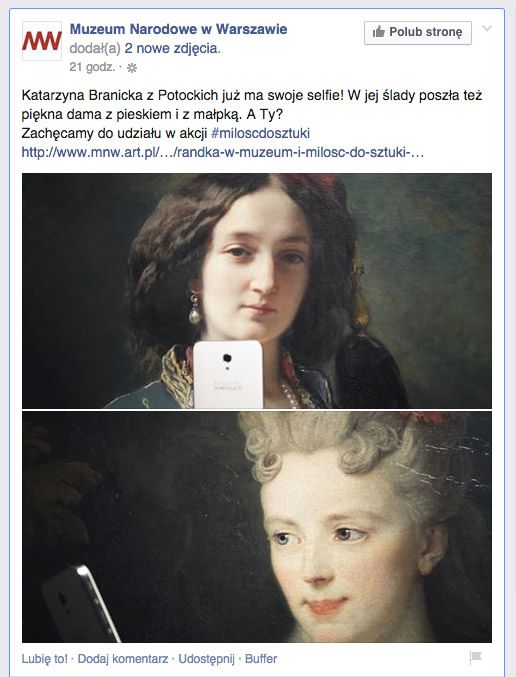Click the white phone in top photo
Image resolution: width=516 pixels, height=677 pixels.
pyautogui.click(x=228, y=374)
